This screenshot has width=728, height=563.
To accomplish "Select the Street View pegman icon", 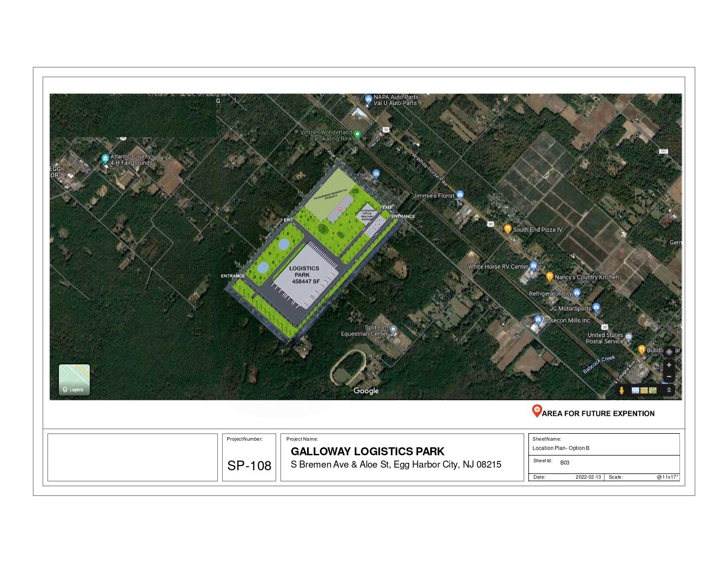I will click(622, 390).
